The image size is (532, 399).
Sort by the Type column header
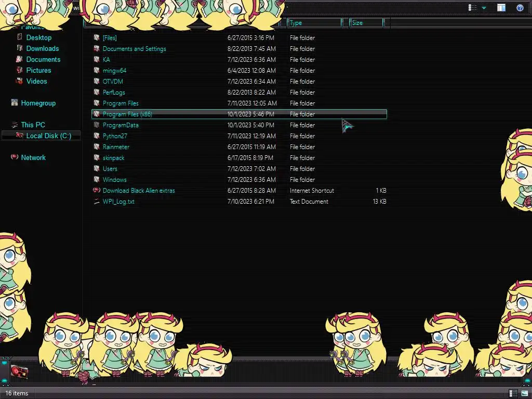point(314,23)
